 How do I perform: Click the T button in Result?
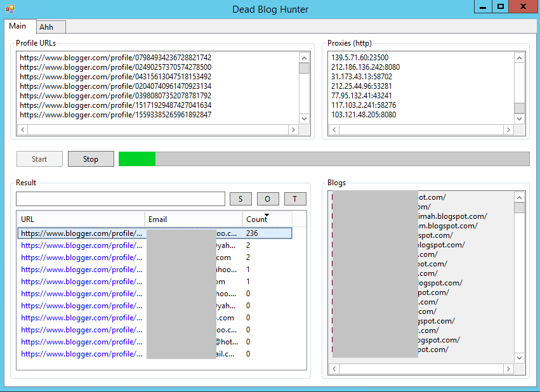click(x=295, y=199)
